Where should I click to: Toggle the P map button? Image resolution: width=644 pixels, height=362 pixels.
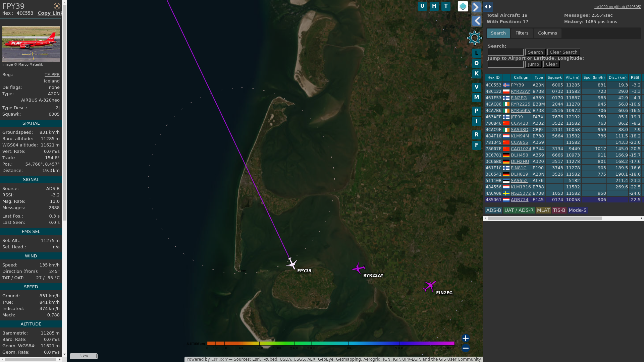pos(477,111)
